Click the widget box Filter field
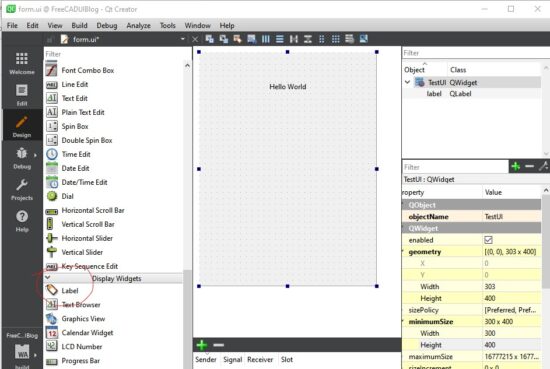Image resolution: width=550 pixels, height=369 pixels. tap(117, 54)
